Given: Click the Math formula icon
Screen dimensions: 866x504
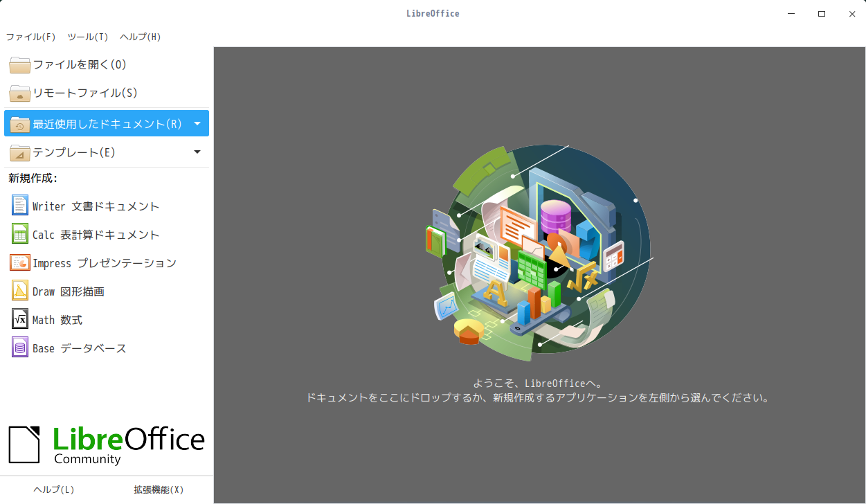Looking at the screenshot, I should pos(20,319).
